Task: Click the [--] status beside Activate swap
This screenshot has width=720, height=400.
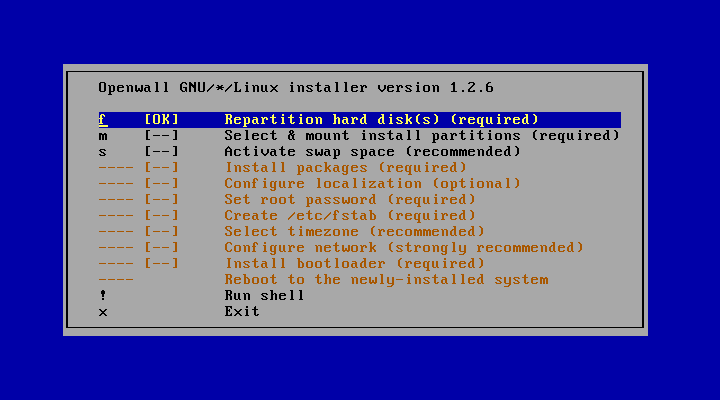Action: (161, 152)
